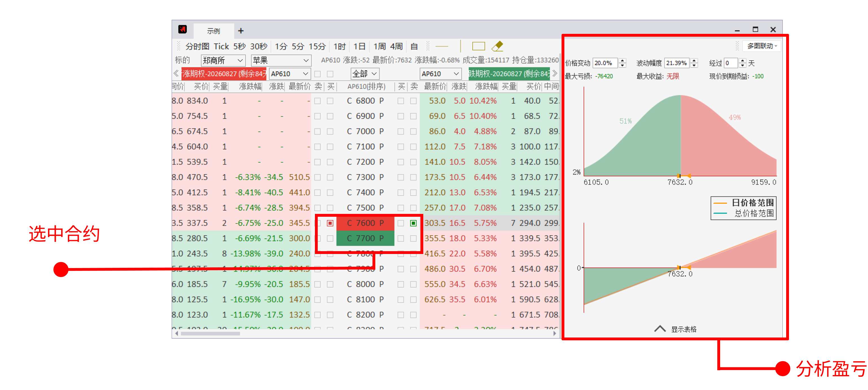Viewport: 868px width, 390px height.
Task: Focus the 波动幅度 percentage input field
Action: tap(677, 63)
